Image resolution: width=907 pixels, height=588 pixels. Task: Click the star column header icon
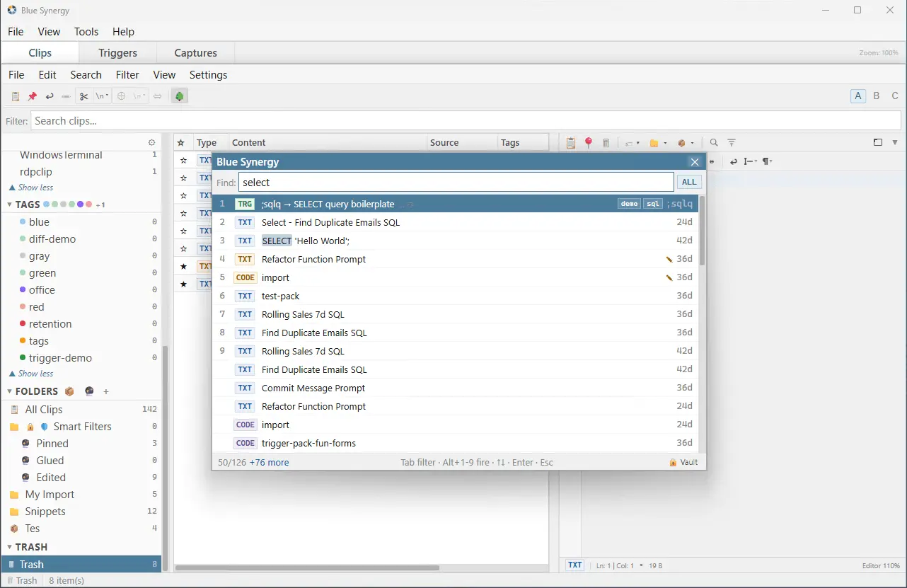click(x=181, y=143)
